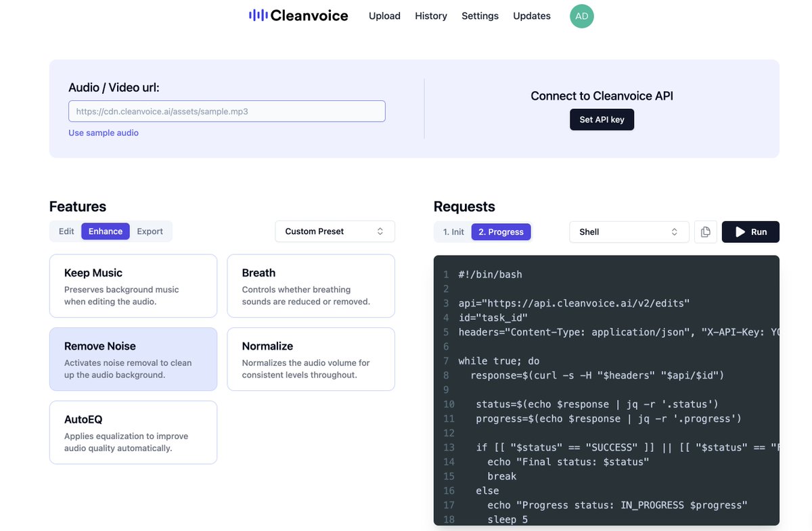Click the play icon inside the Run button

(x=740, y=231)
